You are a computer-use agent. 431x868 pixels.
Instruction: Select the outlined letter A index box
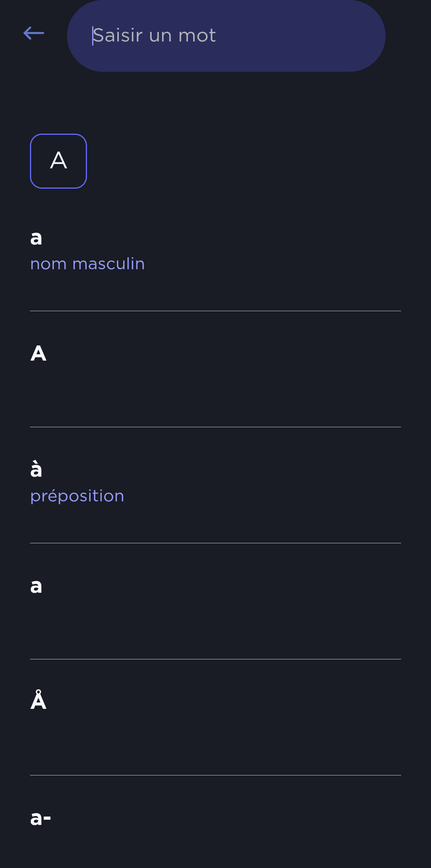[x=58, y=161]
